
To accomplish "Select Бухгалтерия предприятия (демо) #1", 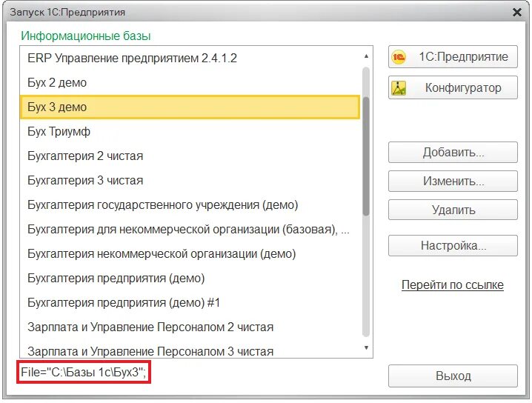I will [x=190, y=302].
